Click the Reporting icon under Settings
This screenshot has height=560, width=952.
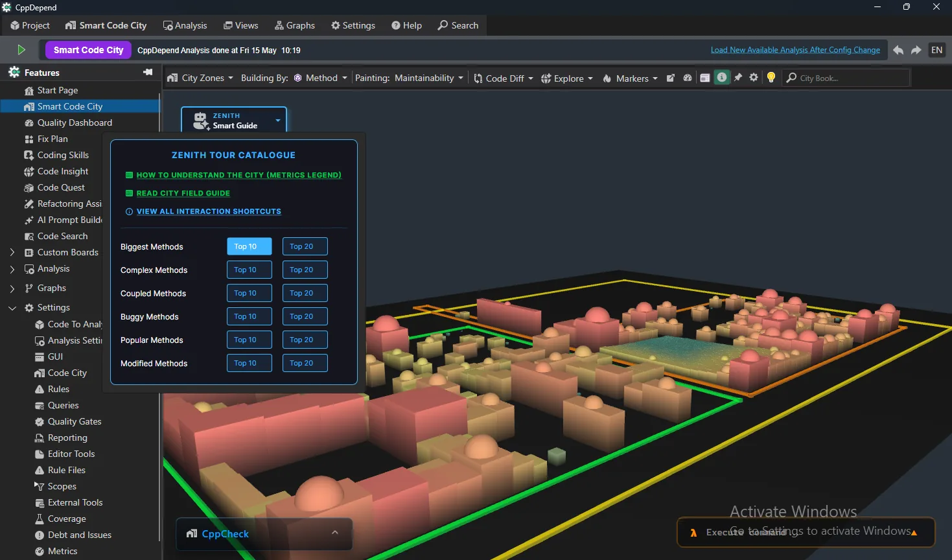click(x=40, y=437)
